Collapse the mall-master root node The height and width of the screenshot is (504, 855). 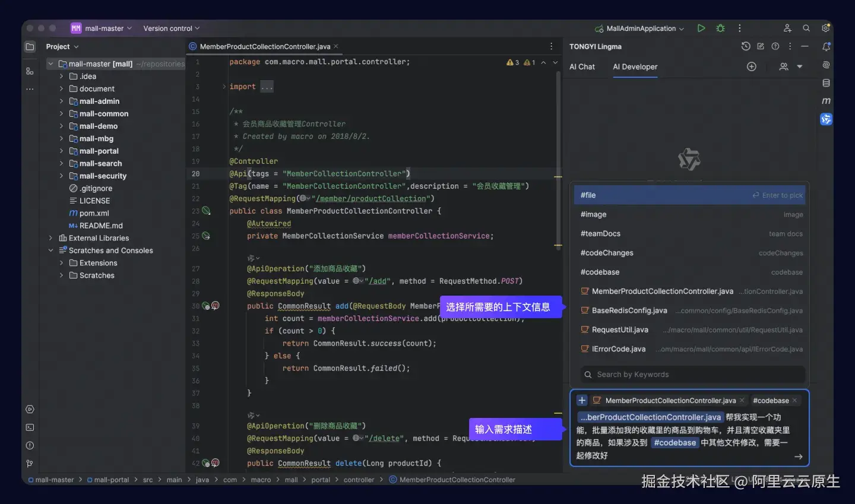pos(50,64)
